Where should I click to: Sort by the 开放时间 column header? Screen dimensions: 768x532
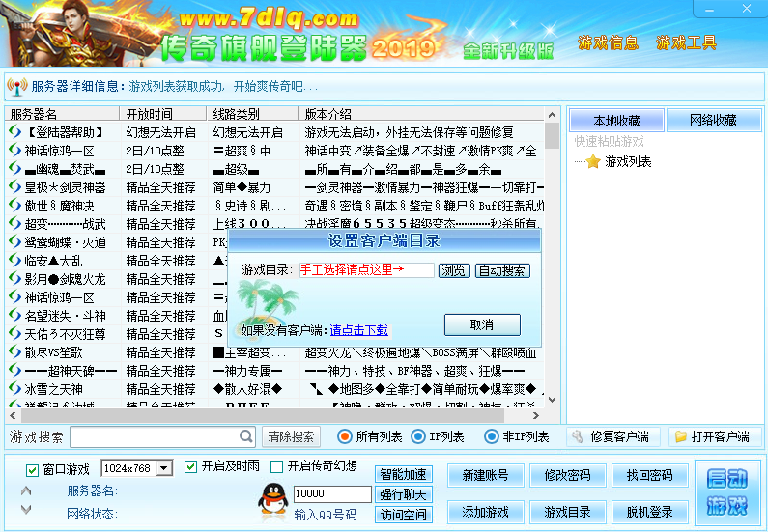click(x=163, y=114)
